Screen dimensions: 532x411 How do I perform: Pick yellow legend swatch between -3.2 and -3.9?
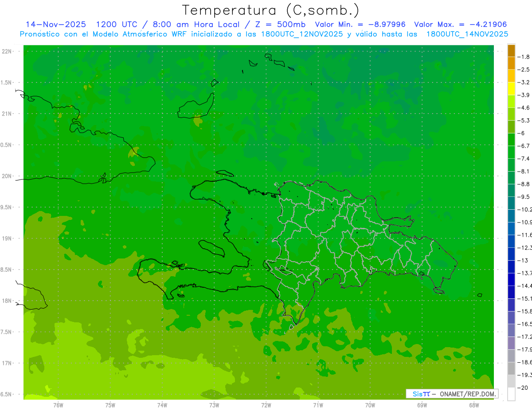click(511, 89)
